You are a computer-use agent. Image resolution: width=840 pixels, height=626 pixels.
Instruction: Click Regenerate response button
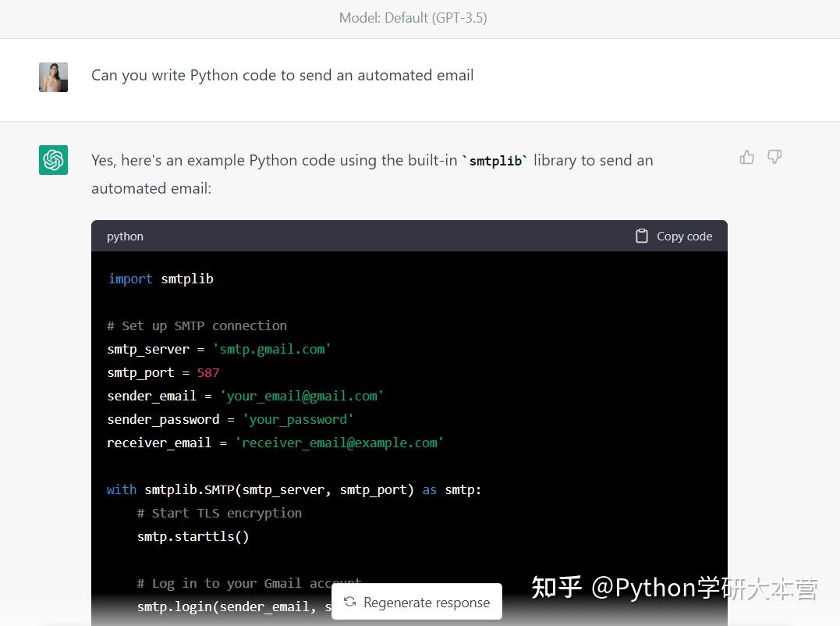tap(416, 602)
